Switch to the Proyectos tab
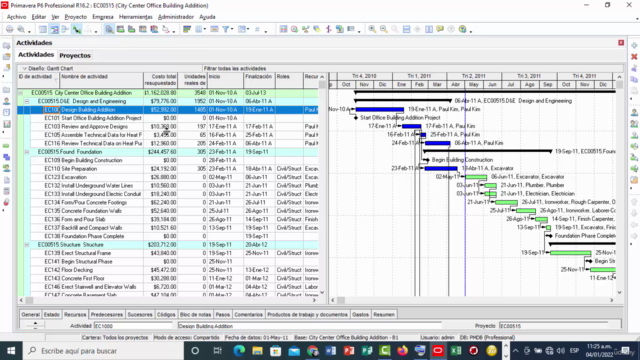This screenshot has height=360, width=640. pyautogui.click(x=75, y=56)
